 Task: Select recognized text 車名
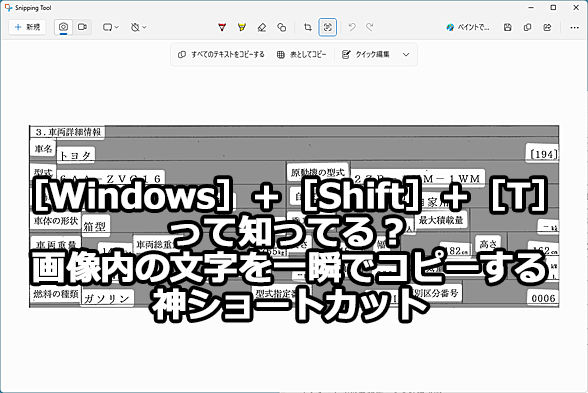pos(43,148)
